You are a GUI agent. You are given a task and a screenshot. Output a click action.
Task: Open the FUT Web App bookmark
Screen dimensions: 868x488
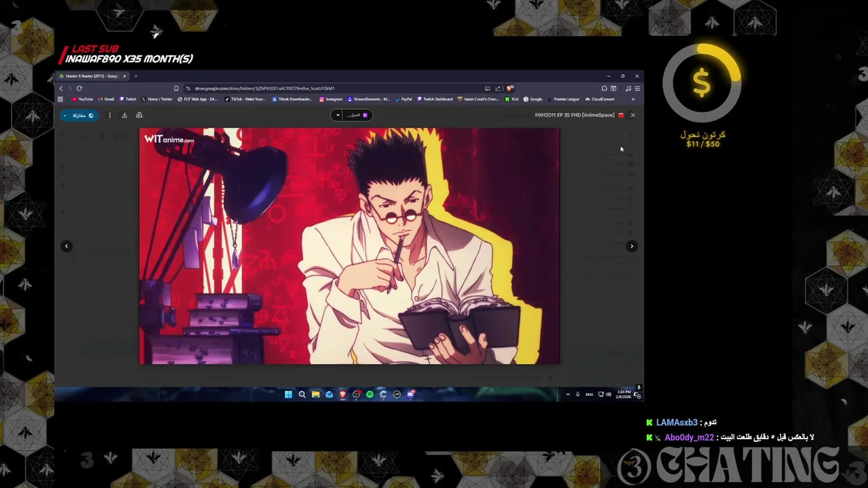198,99
